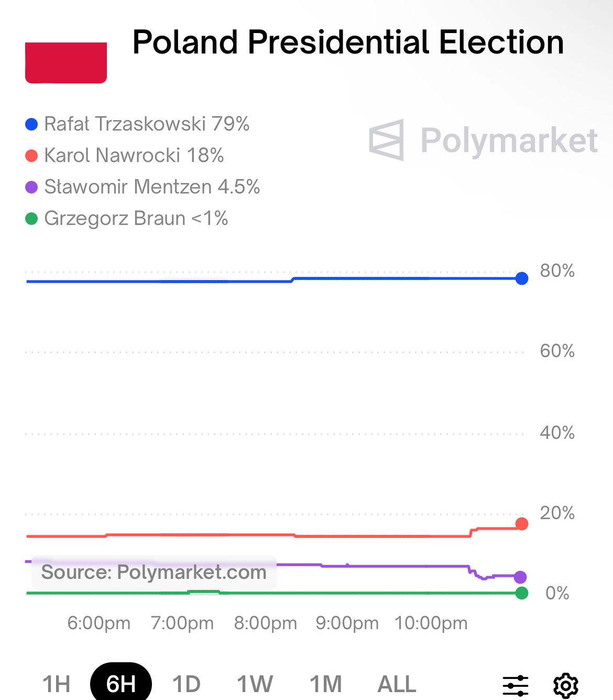Click the blue Rafał Trzaskowski legend dot
Image resolution: width=613 pixels, height=700 pixels.
point(31,124)
